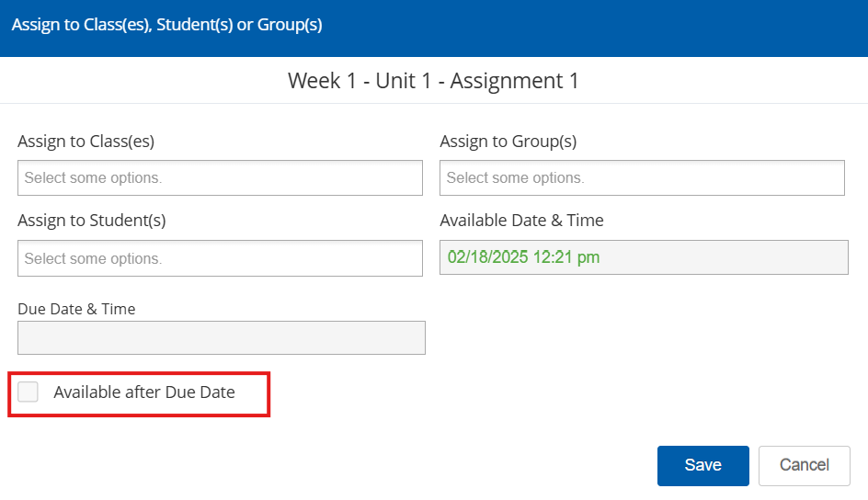This screenshot has width=868, height=500.
Task: Click the 'Available after Due Date' label text
Action: point(144,392)
